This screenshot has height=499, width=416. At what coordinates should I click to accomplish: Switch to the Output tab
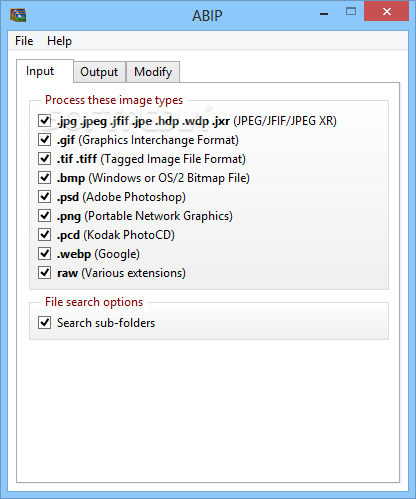99,72
